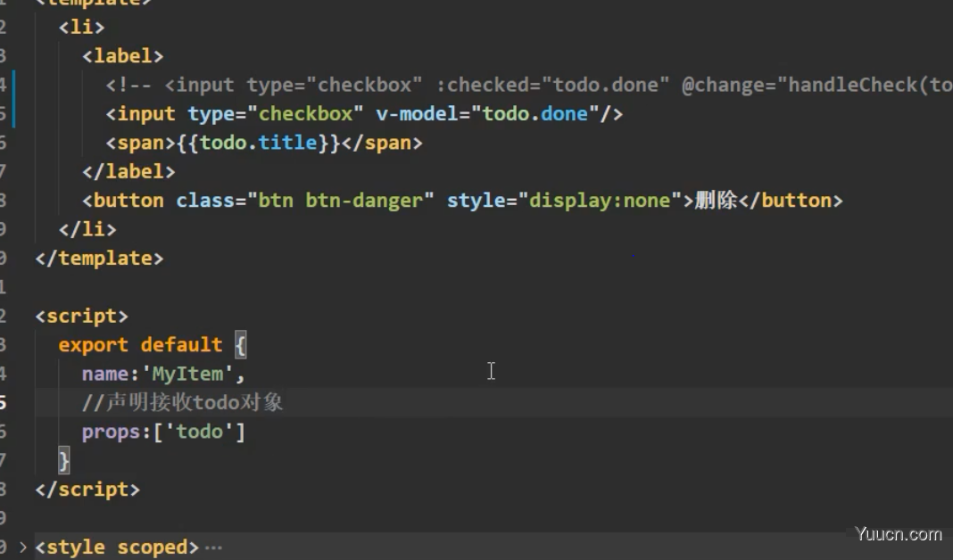This screenshot has width=953, height=560.
Task: Click the "display:none" style value
Action: click(600, 201)
